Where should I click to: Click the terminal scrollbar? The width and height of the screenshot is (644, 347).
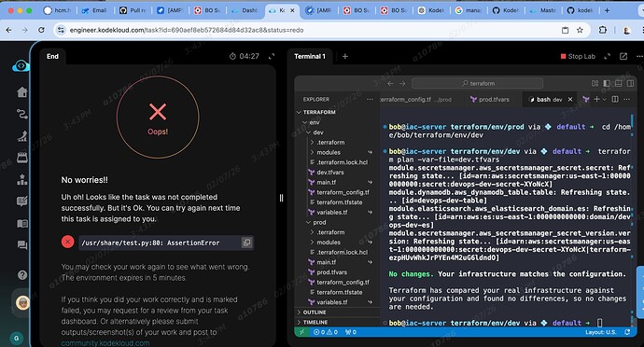pyautogui.click(x=632, y=217)
